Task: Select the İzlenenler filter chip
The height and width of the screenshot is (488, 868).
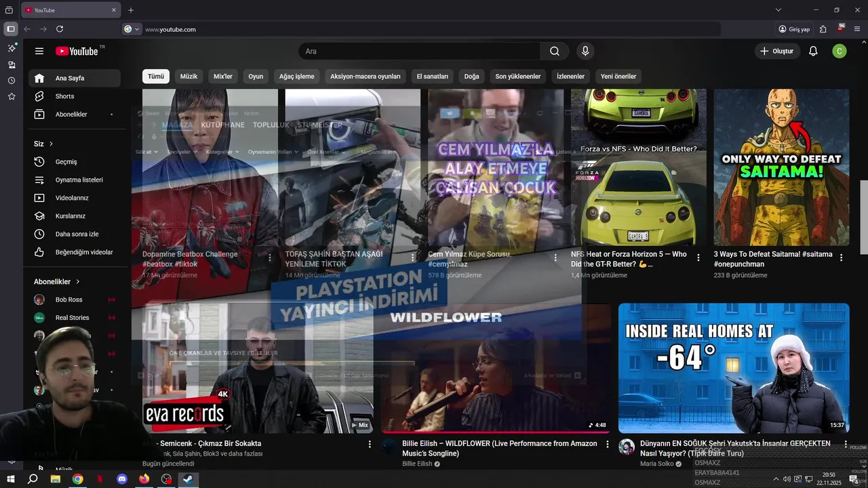Action: [570, 77]
